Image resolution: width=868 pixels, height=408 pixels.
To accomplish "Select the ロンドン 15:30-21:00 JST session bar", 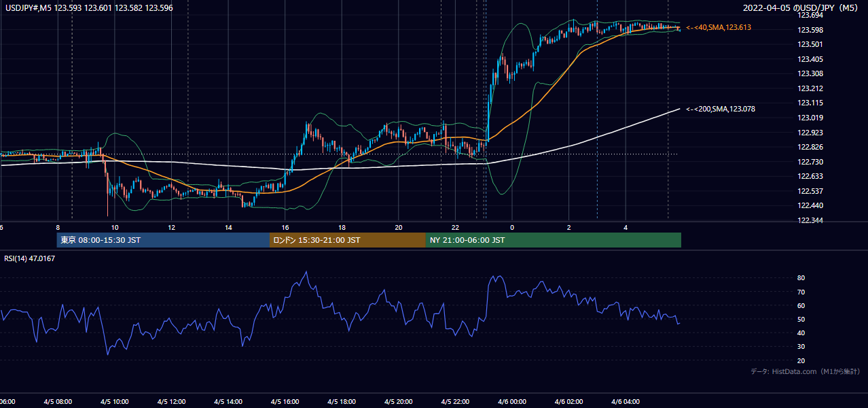I will click(348, 240).
